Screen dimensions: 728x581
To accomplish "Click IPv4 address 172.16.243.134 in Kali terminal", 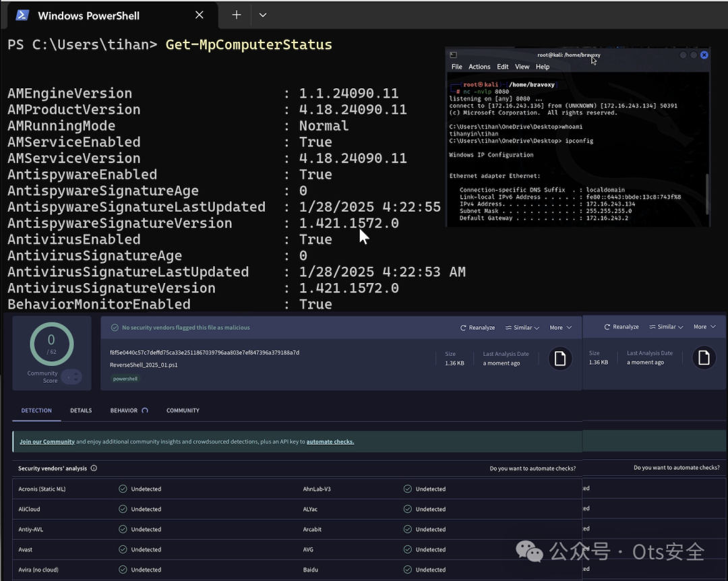I will (x=611, y=204).
